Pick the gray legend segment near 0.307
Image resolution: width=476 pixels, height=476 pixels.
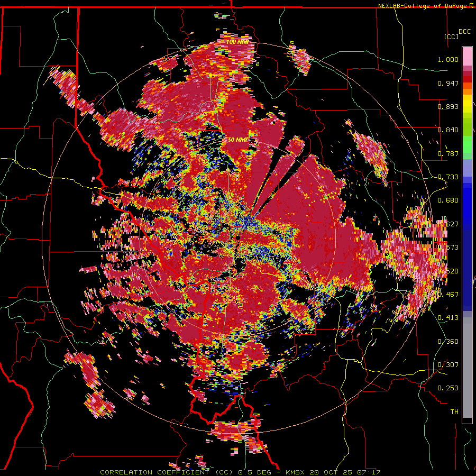pos(467,368)
